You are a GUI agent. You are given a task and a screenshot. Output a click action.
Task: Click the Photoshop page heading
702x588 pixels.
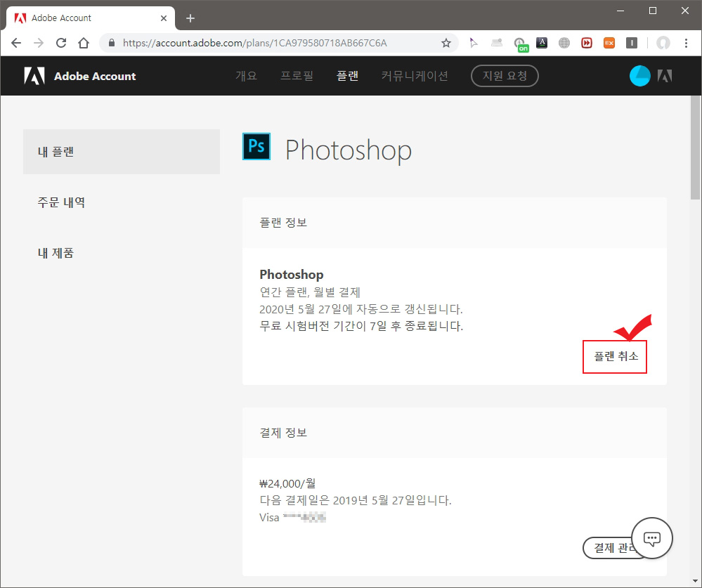click(349, 150)
